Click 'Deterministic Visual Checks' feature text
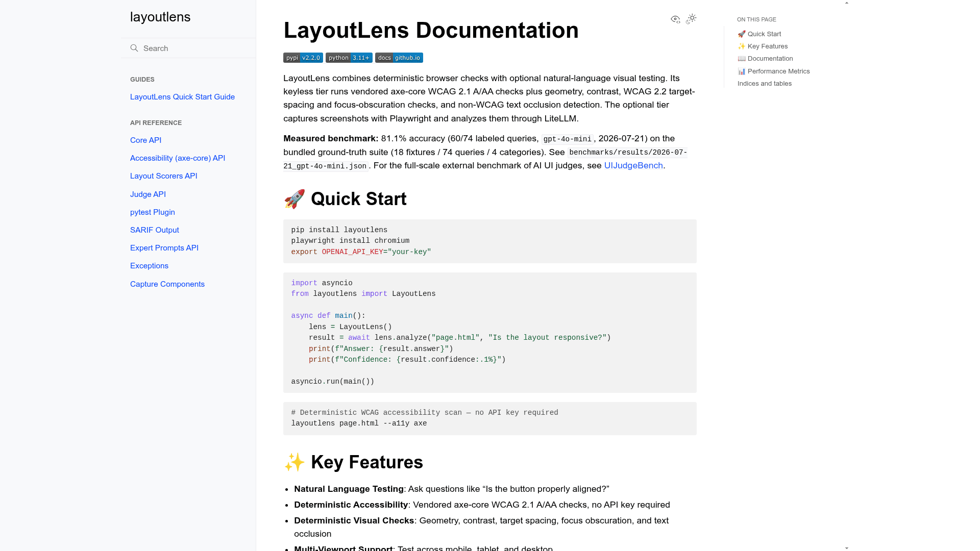980x551 pixels. (x=354, y=520)
